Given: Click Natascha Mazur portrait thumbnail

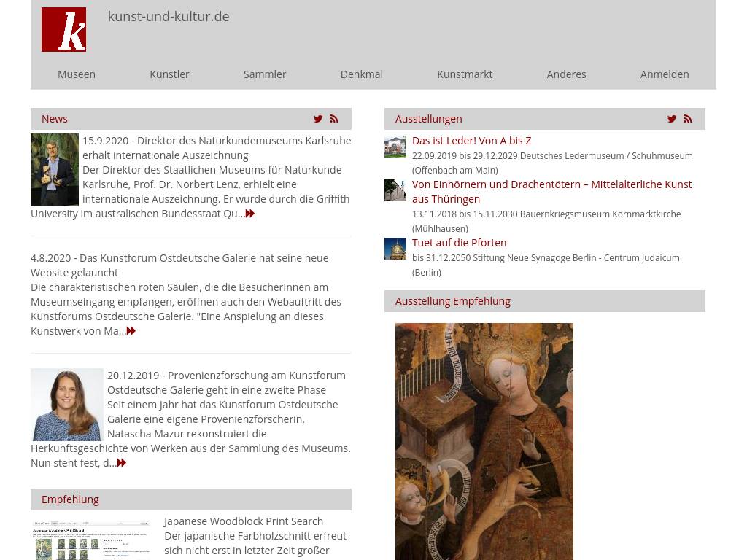Looking at the screenshot, I should 67,405.
